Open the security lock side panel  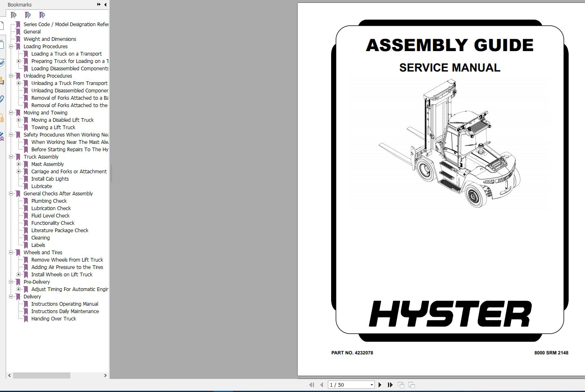point(2,118)
